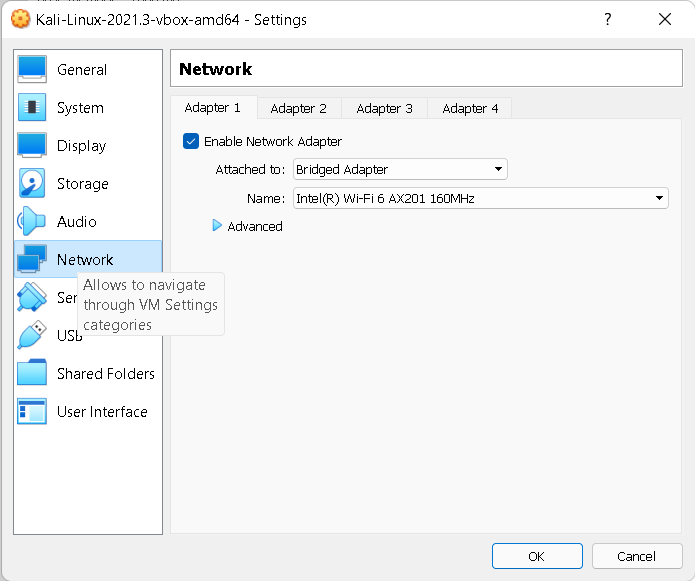Click the Enable Network Adapter label
The width and height of the screenshot is (695, 581).
(273, 141)
